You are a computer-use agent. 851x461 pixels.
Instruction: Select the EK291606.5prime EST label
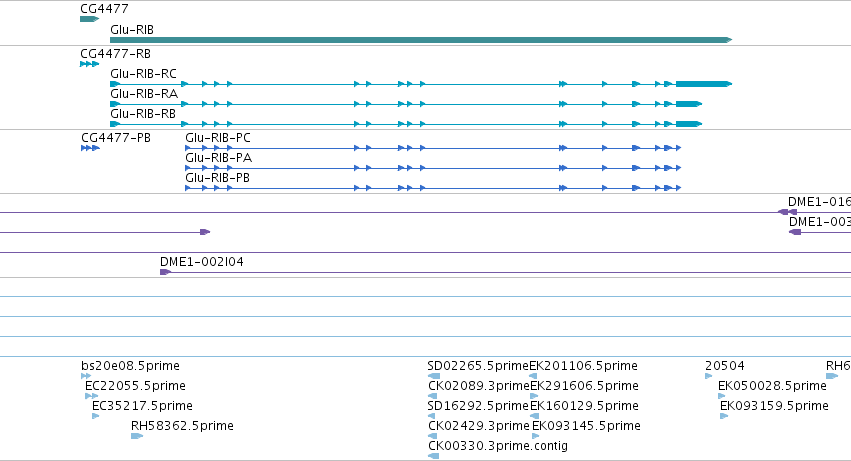585,386
